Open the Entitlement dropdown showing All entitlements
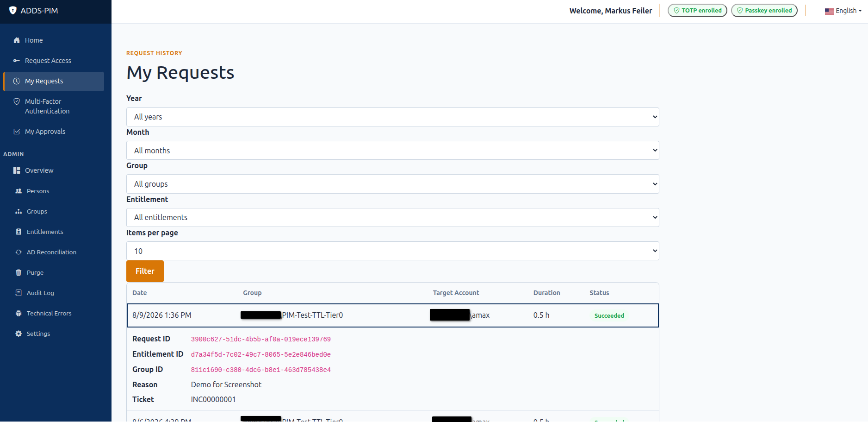Viewport: 868px width, 422px height. pos(392,217)
